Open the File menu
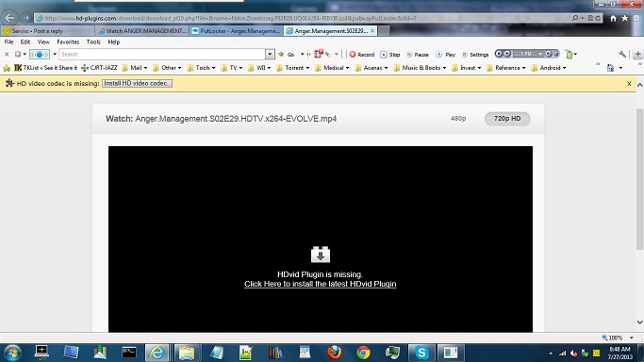 coord(8,41)
